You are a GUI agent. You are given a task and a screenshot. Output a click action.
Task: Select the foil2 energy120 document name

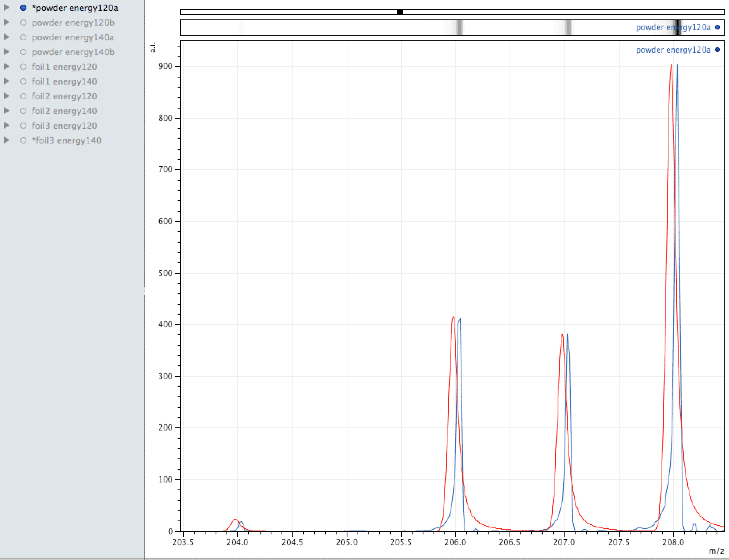tap(64, 96)
